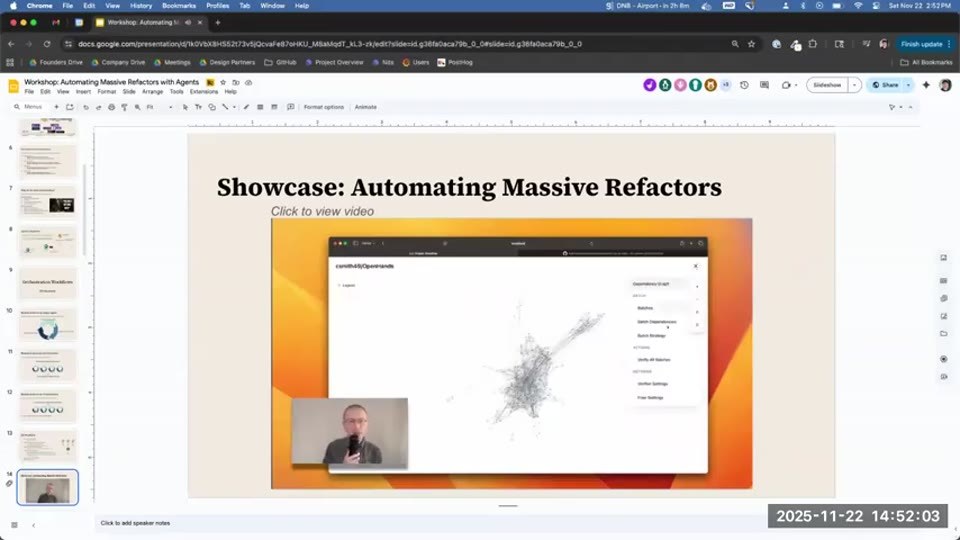Star the presentation with the star icon

click(223, 82)
